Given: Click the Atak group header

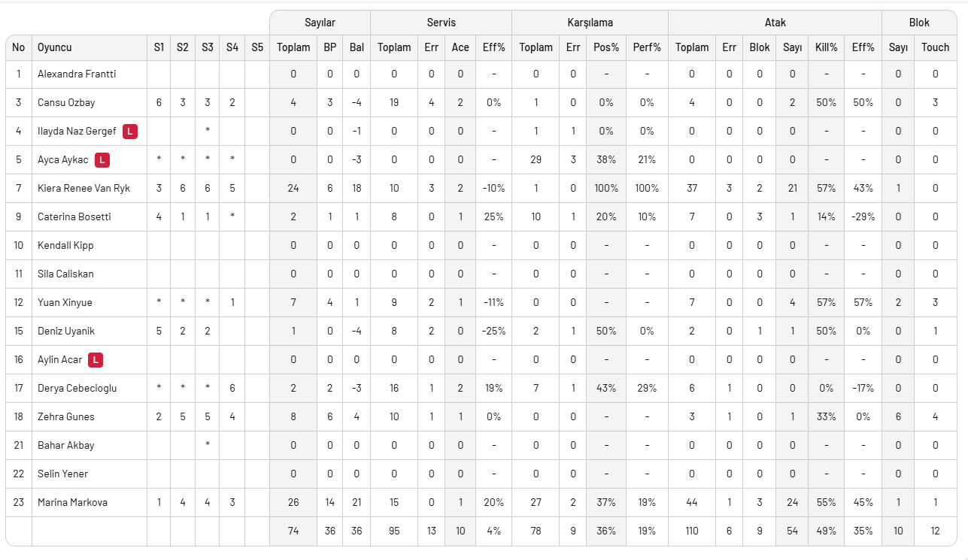Looking at the screenshot, I should (775, 23).
